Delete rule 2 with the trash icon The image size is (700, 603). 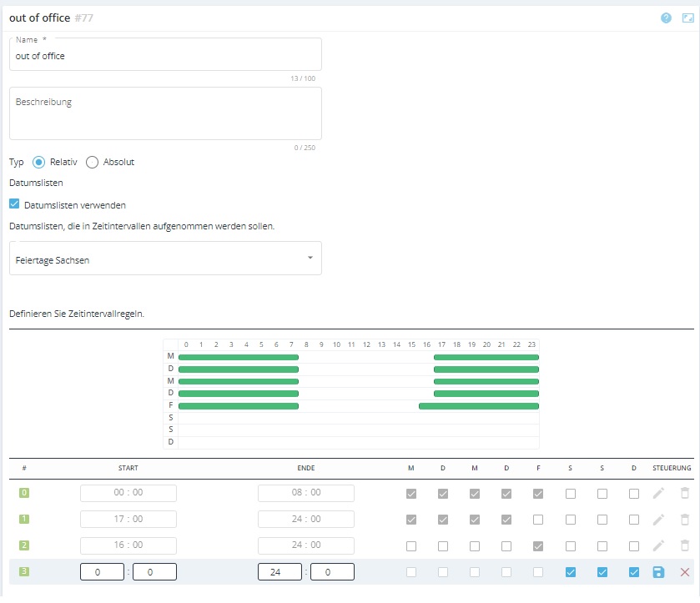point(685,545)
